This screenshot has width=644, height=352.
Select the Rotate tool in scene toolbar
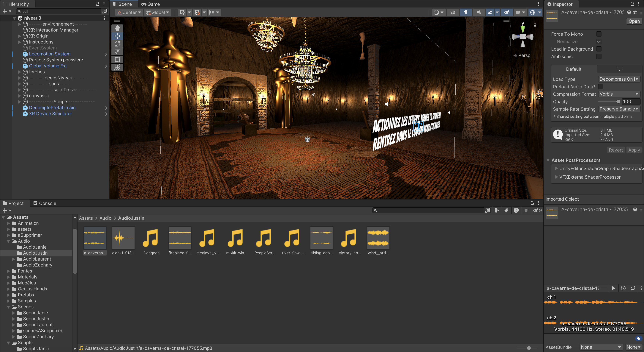click(117, 44)
